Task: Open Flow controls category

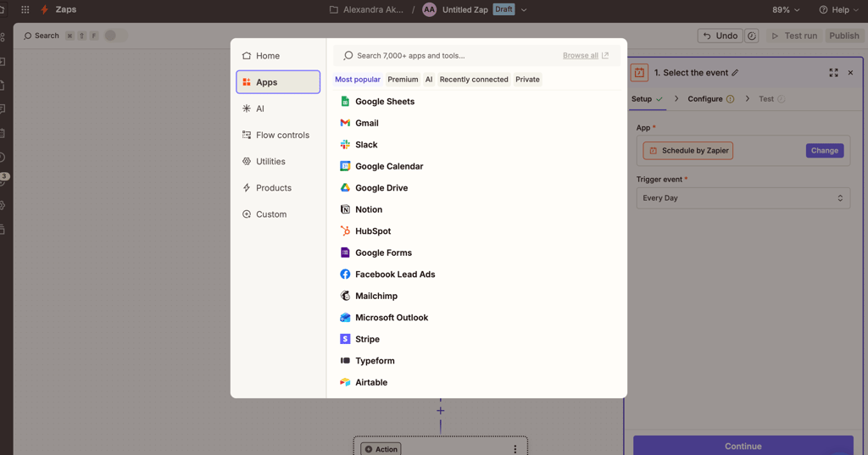Action: click(278, 135)
